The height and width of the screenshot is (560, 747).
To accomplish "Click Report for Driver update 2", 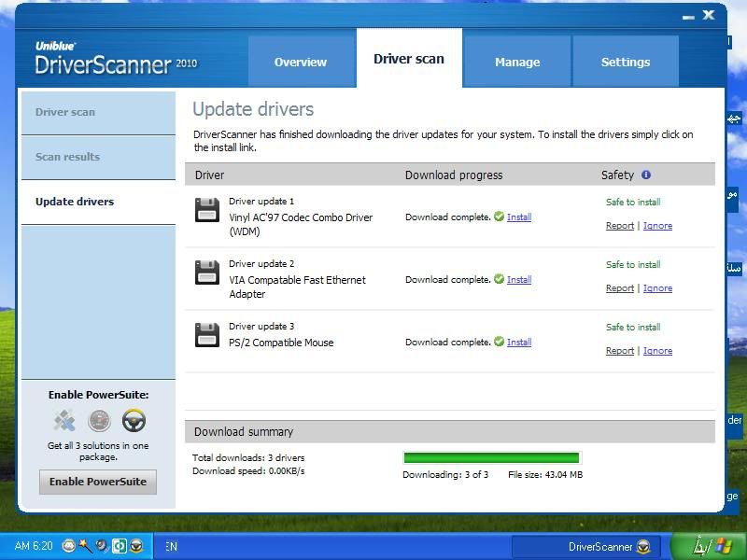I will (x=620, y=288).
